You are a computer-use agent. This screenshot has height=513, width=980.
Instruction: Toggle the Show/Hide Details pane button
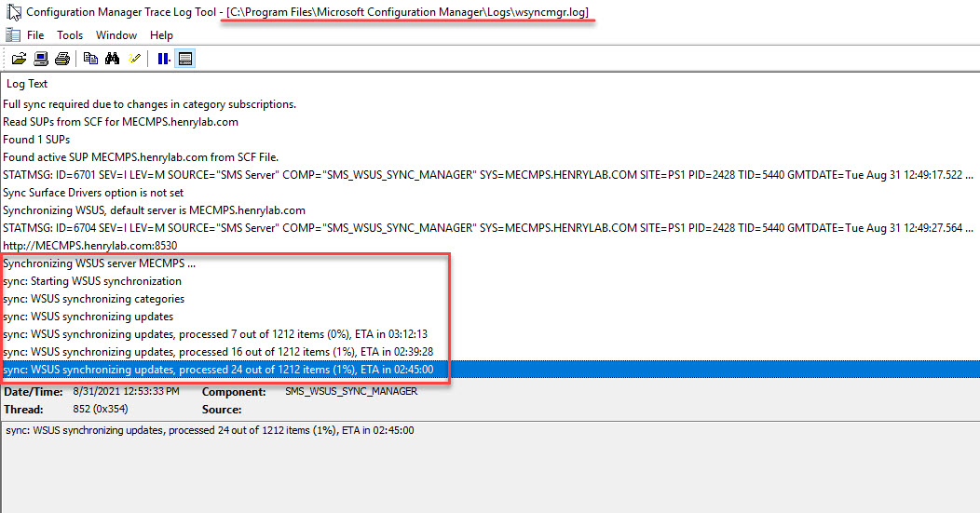[184, 59]
